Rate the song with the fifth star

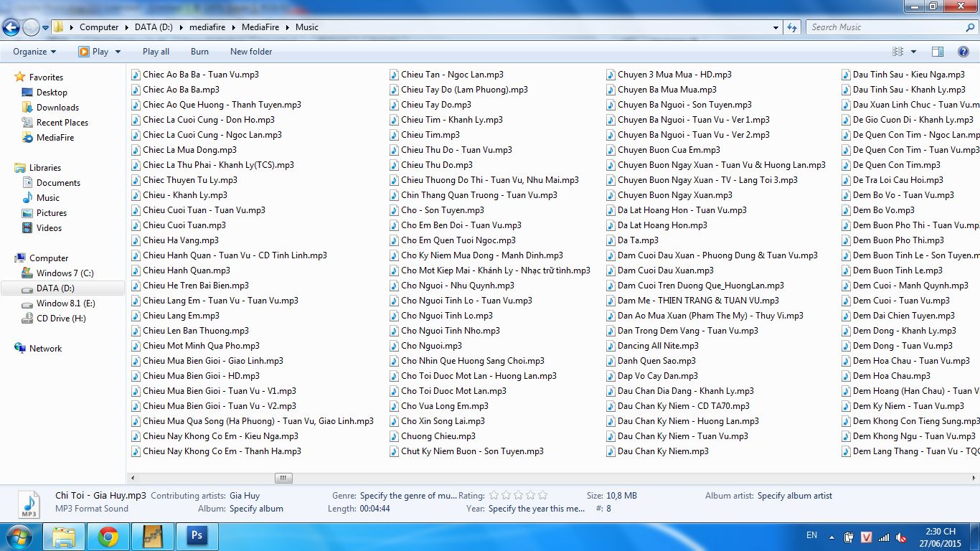click(x=542, y=495)
